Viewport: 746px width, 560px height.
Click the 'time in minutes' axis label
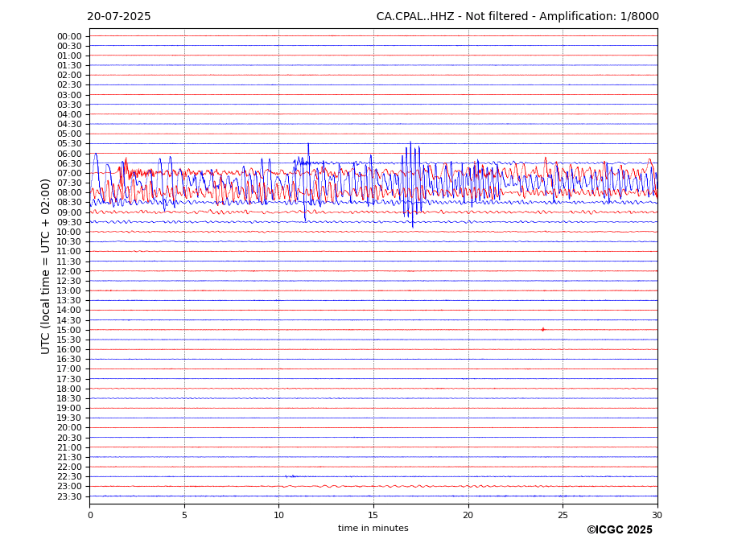(373, 528)
